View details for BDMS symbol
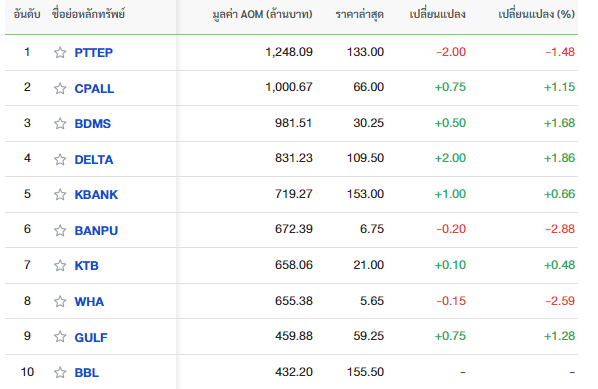Image resolution: width=598 pixels, height=389 pixels. (x=93, y=124)
